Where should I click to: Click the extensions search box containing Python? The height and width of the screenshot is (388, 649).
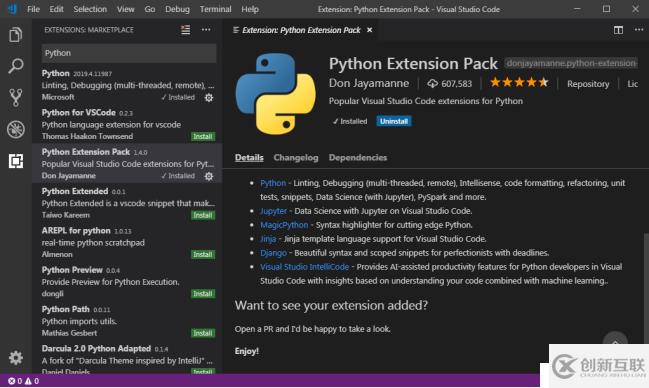click(129, 53)
